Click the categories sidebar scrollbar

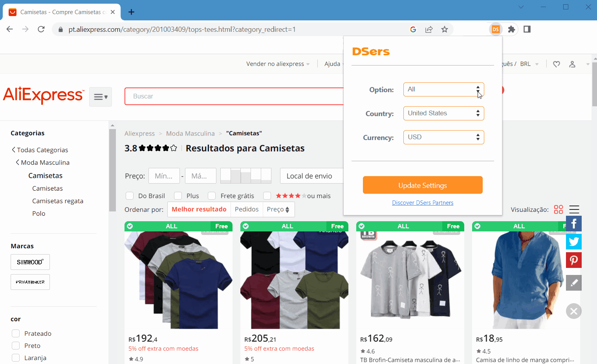(112, 170)
